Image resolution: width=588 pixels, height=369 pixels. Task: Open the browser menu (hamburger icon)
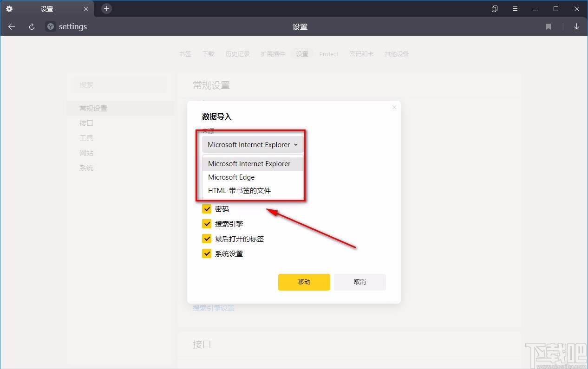pyautogui.click(x=515, y=8)
